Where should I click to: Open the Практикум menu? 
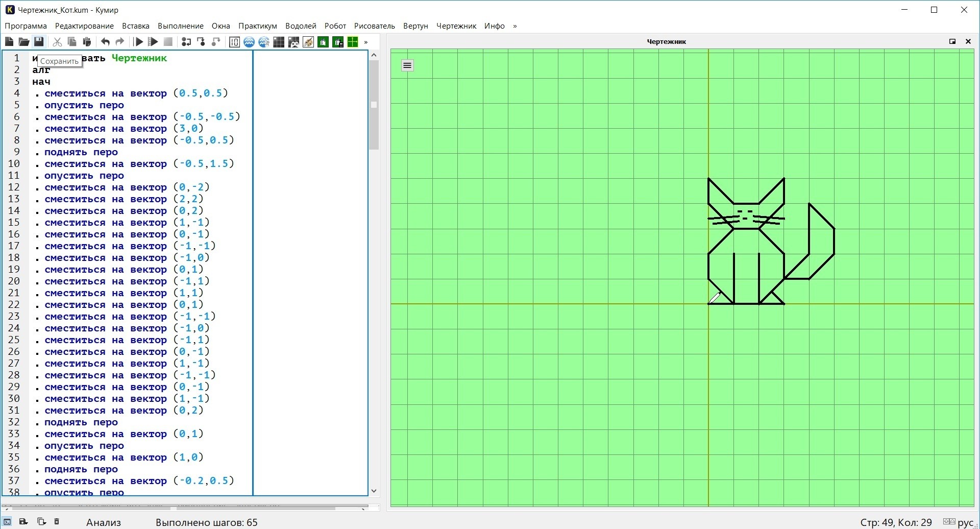pos(258,26)
